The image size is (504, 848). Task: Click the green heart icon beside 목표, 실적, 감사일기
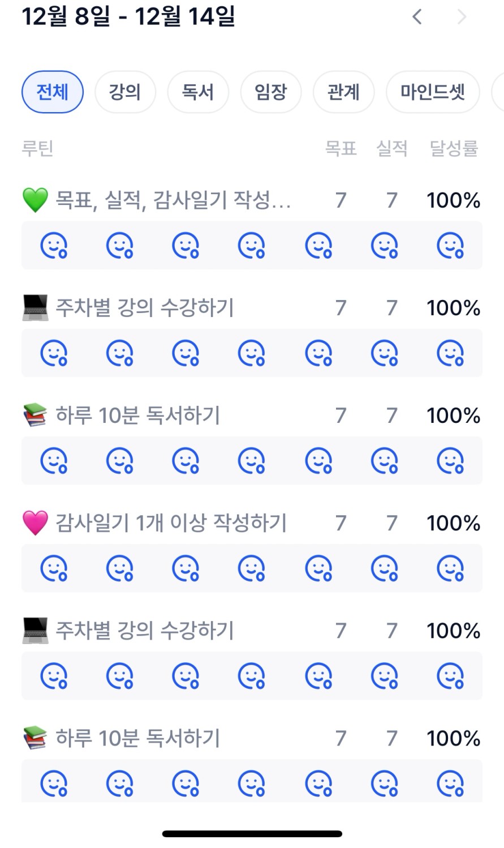tap(35, 200)
